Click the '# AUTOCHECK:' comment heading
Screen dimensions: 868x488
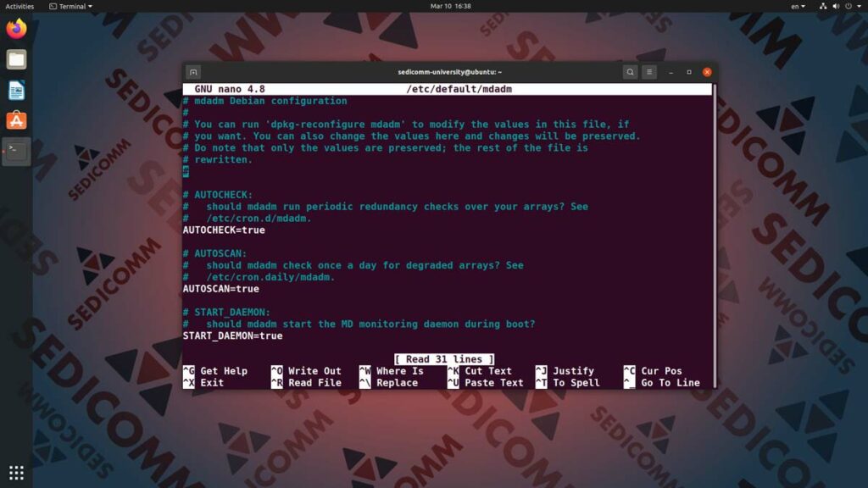(x=218, y=195)
